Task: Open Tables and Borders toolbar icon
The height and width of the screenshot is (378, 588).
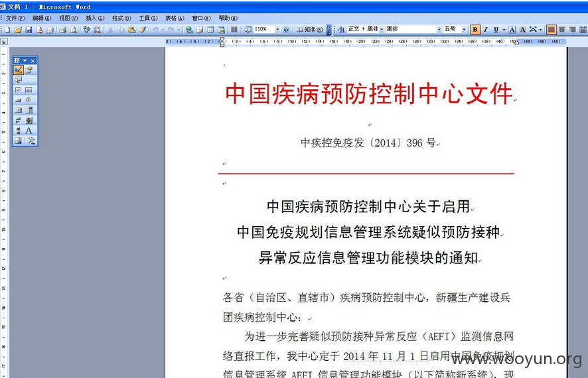Action: point(200,30)
